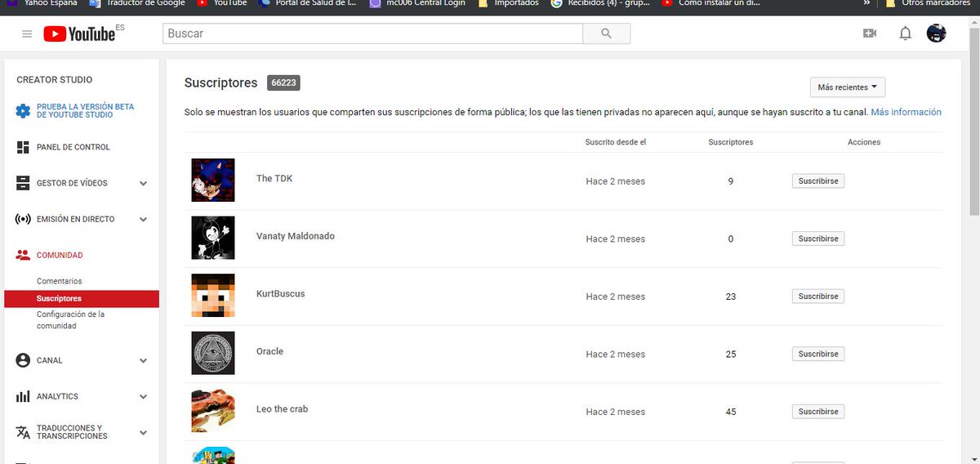Click the Traducciones y transcripciones translate icon
This screenshot has width=980, height=464.
pyautogui.click(x=23, y=432)
